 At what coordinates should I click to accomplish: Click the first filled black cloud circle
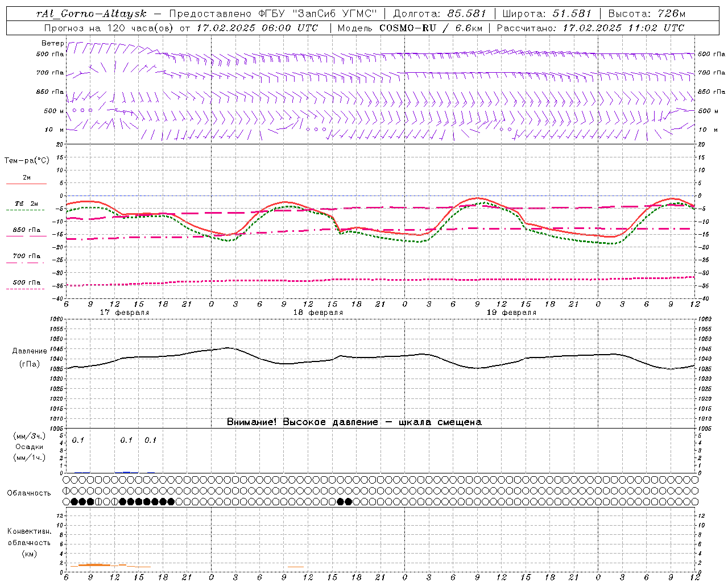point(74,501)
